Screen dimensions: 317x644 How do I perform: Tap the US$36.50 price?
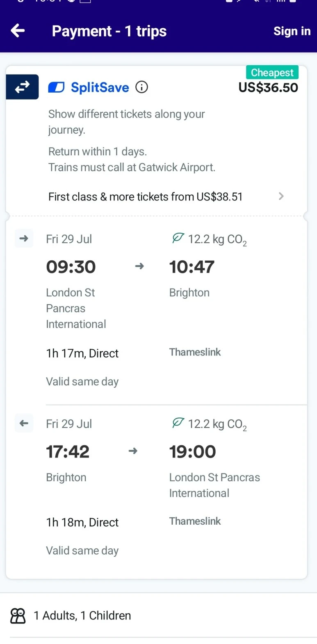[x=268, y=87]
